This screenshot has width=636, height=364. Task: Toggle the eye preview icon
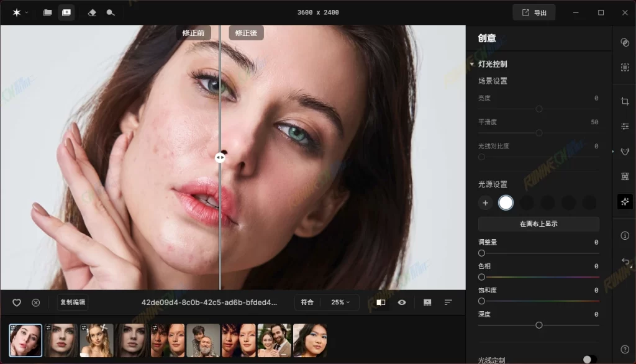[x=402, y=303]
